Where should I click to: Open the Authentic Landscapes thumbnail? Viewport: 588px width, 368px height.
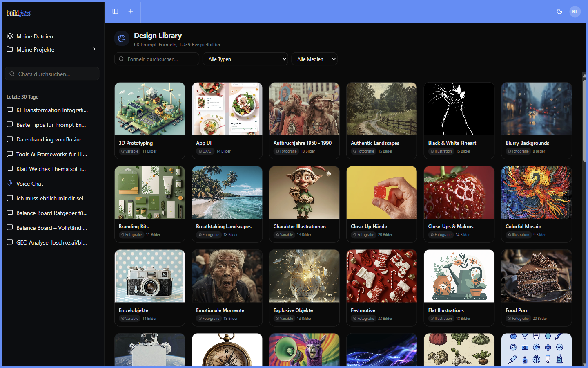coord(382,109)
